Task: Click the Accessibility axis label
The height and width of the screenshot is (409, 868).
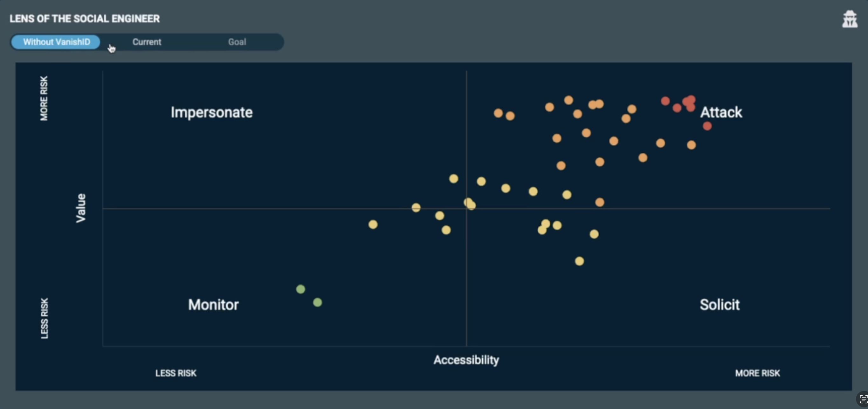Action: 466,360
